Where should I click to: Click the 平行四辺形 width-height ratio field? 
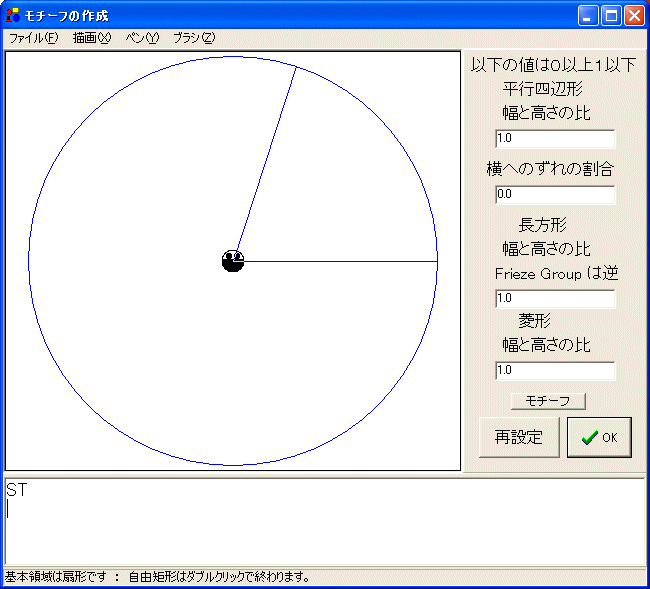[x=555, y=138]
